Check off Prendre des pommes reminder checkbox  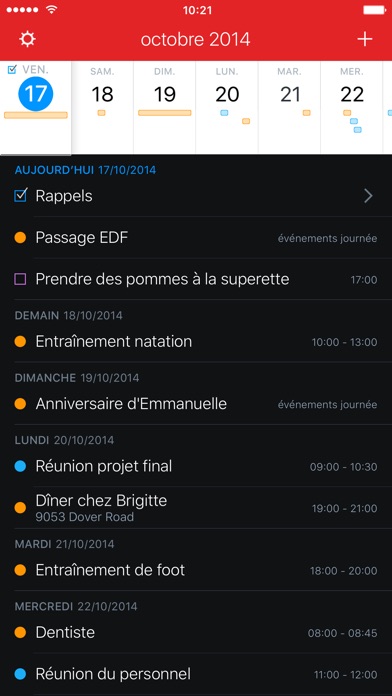(20, 279)
